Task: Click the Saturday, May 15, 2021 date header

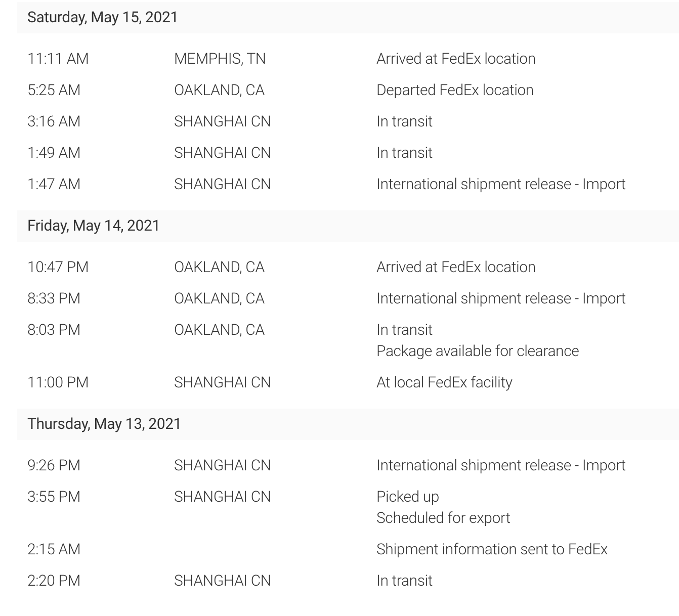Action: click(x=103, y=17)
